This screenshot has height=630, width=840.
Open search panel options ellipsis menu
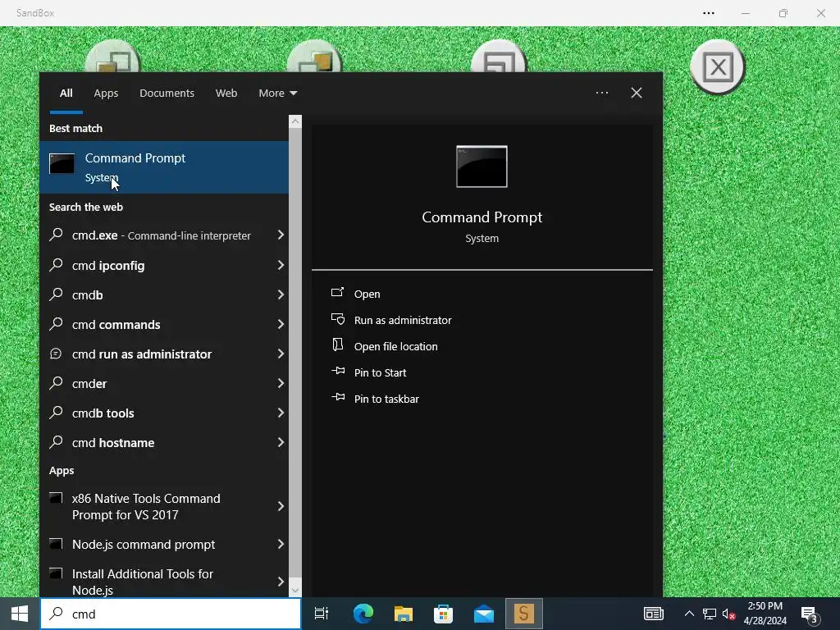coord(602,93)
